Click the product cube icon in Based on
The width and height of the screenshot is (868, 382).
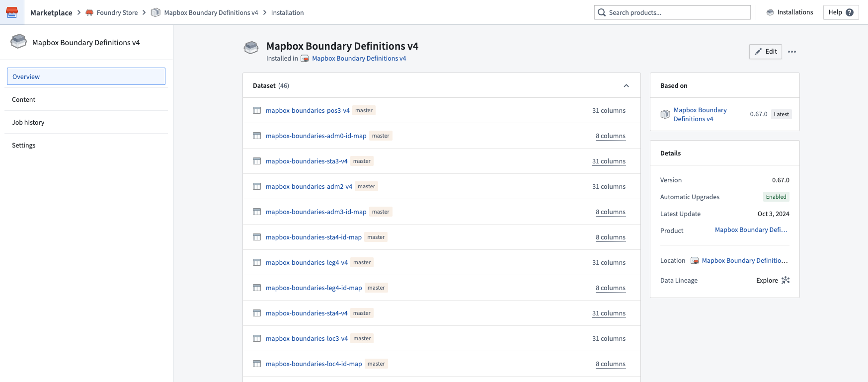point(665,114)
